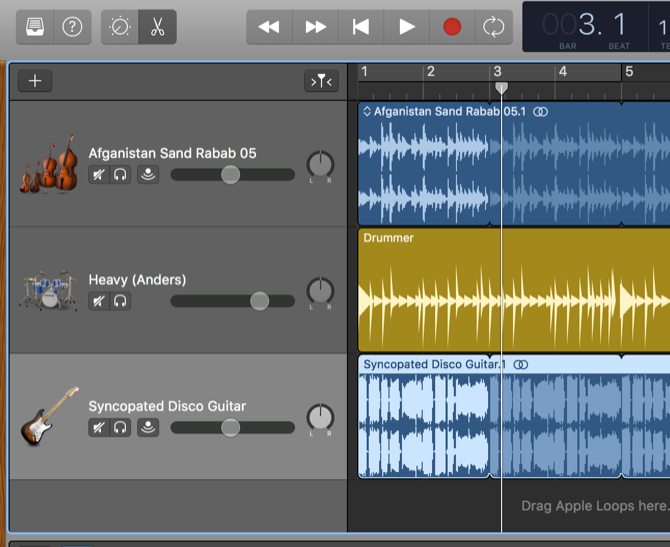
Task: Mute the Afganistan Sand Rabab 05 track
Action: [x=98, y=175]
